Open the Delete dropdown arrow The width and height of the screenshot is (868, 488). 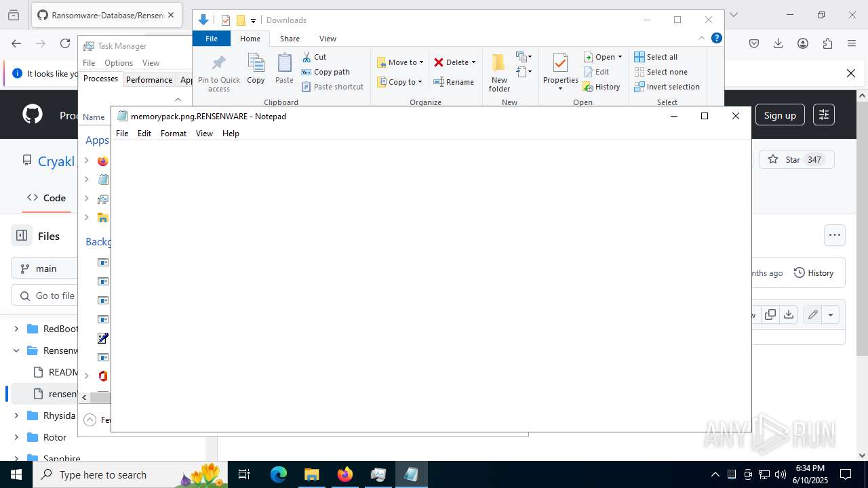pos(473,62)
